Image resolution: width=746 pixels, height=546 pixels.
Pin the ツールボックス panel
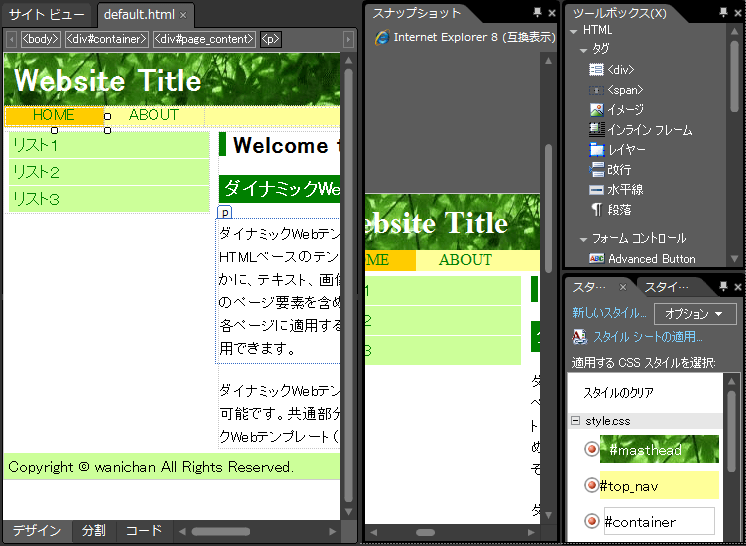tap(724, 13)
